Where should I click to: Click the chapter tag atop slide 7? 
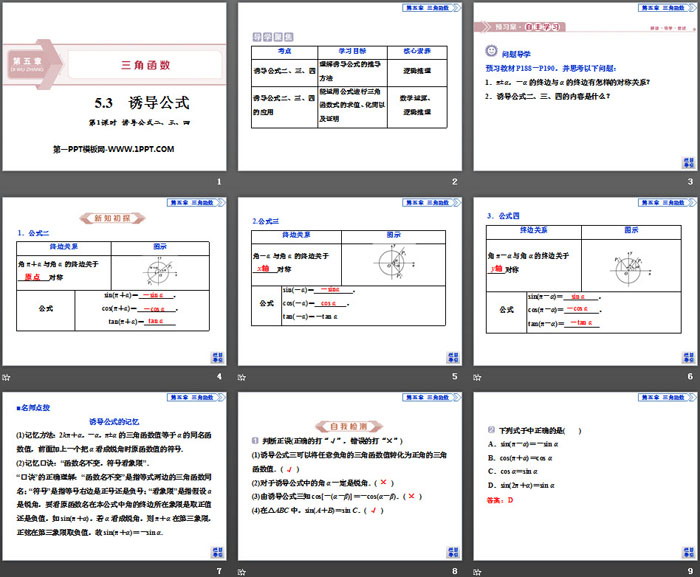coord(196,397)
